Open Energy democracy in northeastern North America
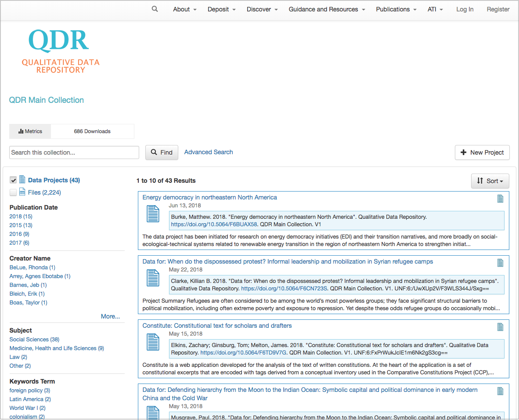Image resolution: width=519 pixels, height=420 pixels. (209, 197)
